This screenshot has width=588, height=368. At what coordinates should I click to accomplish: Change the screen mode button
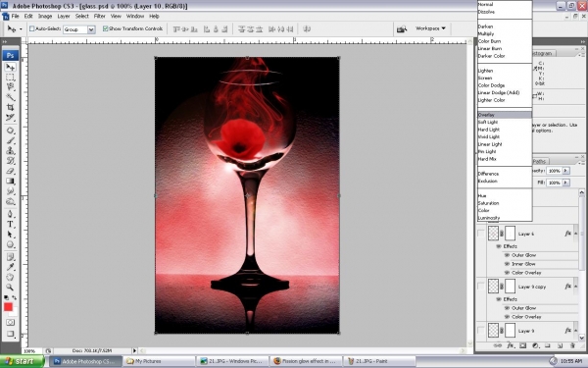[x=10, y=334]
